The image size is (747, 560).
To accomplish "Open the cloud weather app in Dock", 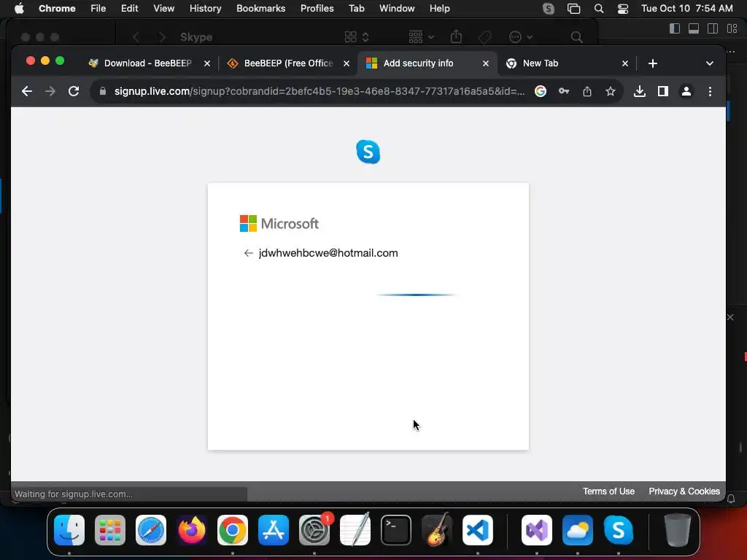I will pyautogui.click(x=578, y=530).
